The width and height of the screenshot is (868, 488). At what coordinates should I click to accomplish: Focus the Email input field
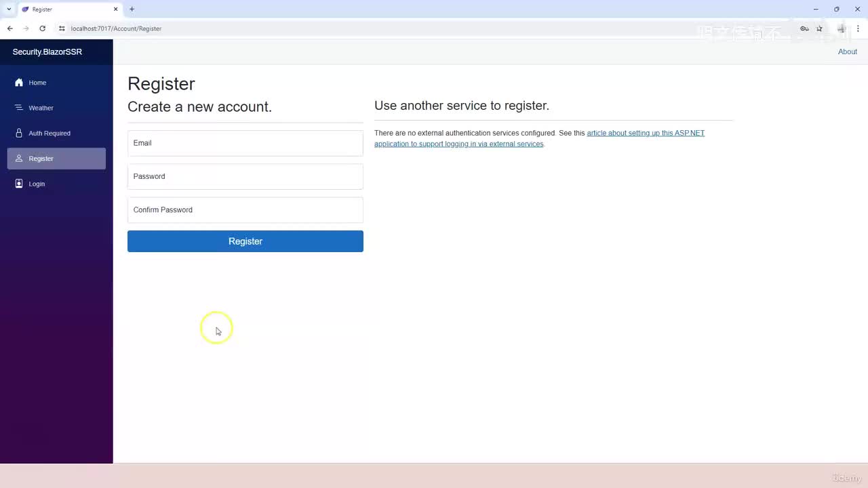coord(245,143)
